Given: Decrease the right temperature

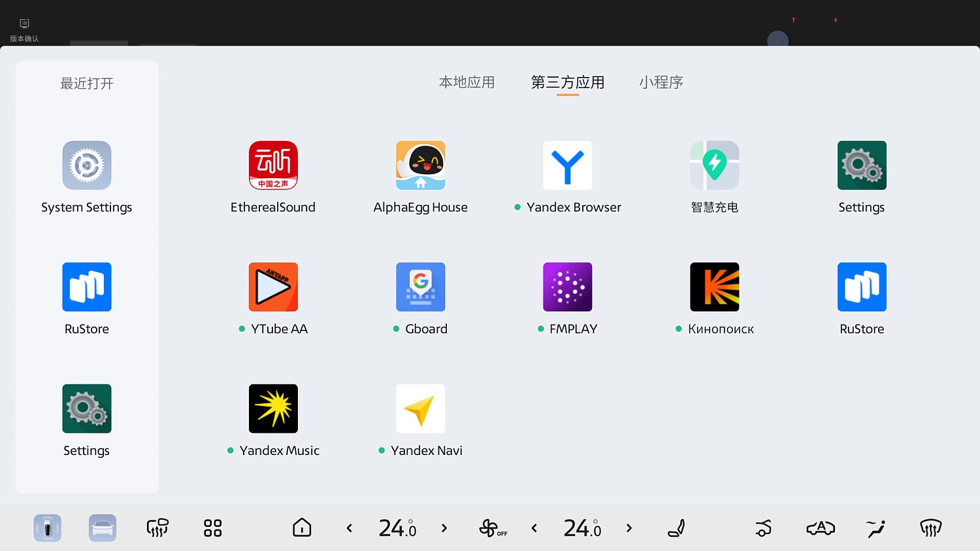Looking at the screenshot, I should click(x=534, y=528).
